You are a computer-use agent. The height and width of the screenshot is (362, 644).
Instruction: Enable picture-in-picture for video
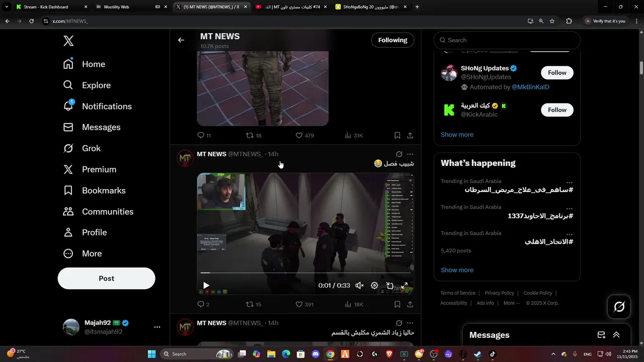click(x=389, y=286)
